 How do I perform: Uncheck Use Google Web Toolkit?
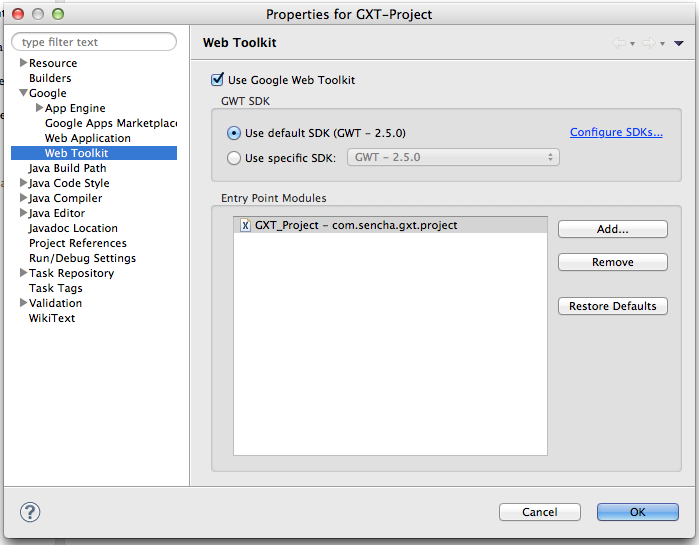coord(217,80)
